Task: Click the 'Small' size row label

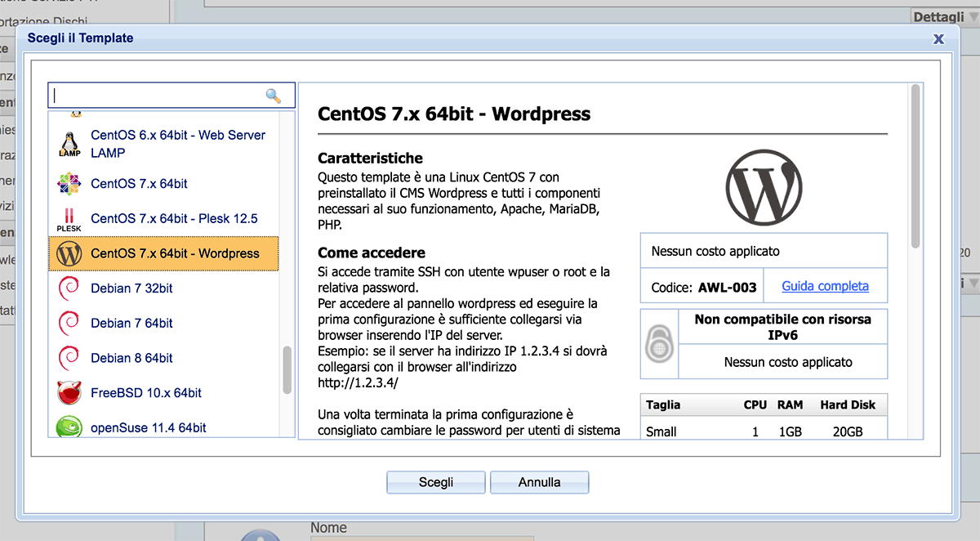Action: pyautogui.click(x=661, y=431)
